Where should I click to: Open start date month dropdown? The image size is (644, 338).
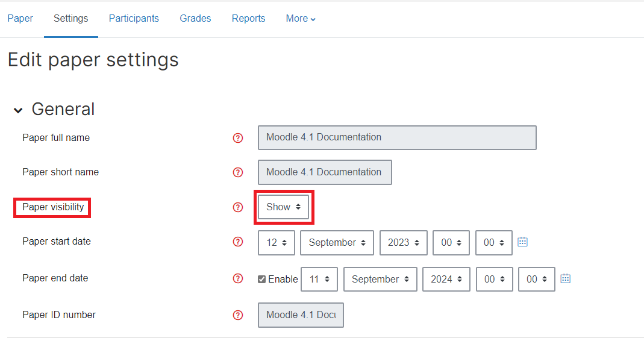(337, 243)
